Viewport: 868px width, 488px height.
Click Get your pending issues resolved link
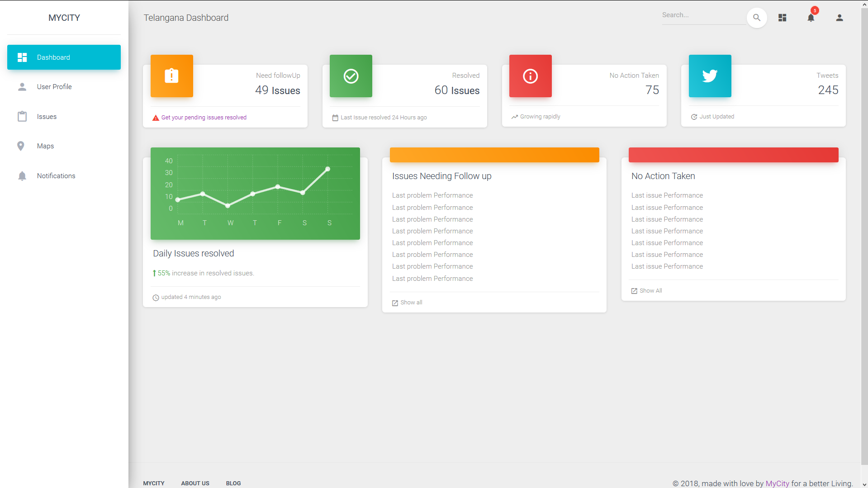(204, 118)
